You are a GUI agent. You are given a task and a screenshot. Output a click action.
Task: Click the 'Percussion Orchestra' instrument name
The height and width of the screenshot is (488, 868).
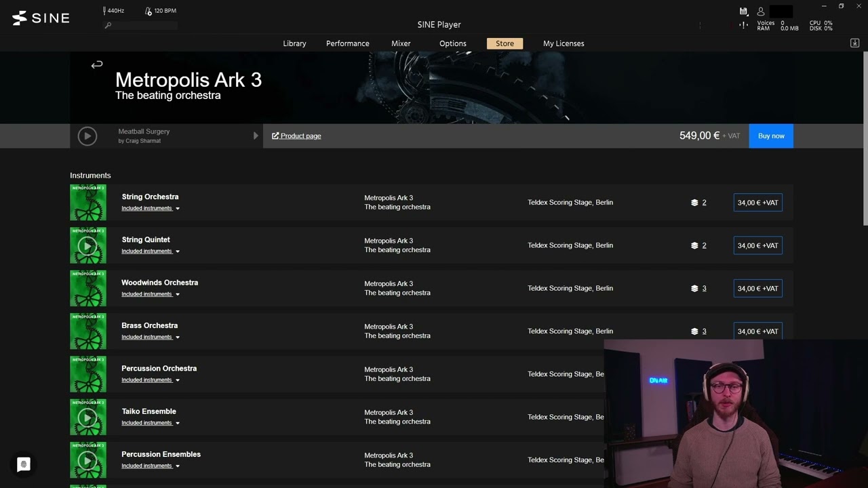point(159,368)
